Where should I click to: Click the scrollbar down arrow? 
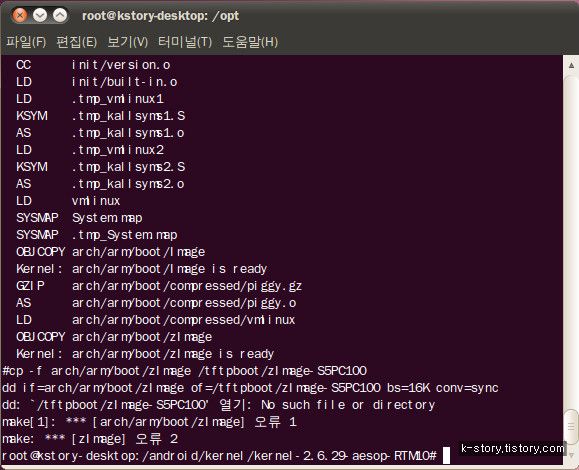click(x=571, y=455)
